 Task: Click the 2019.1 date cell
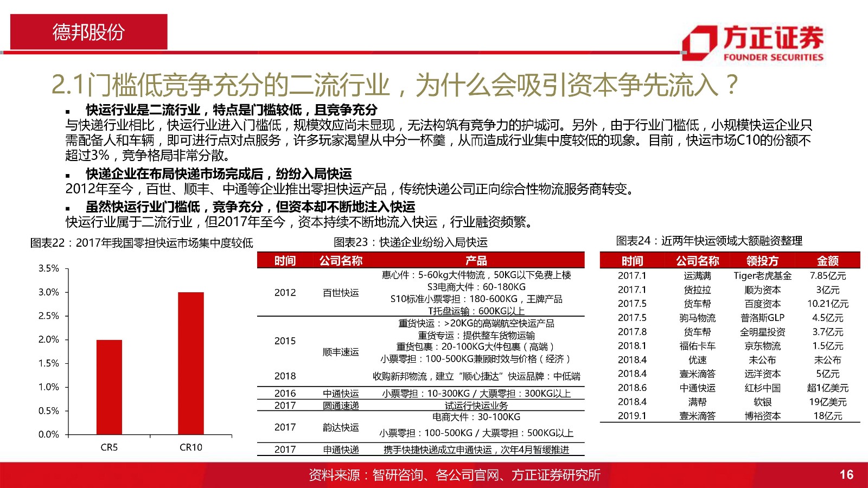pos(632,416)
